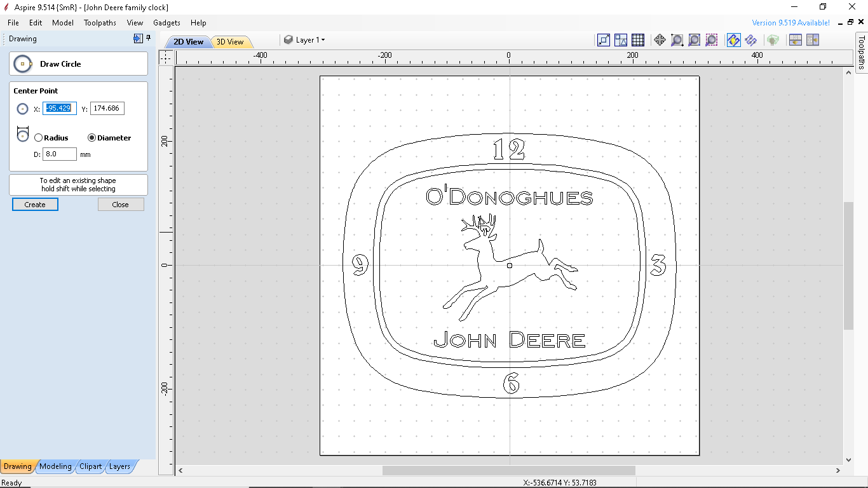
Task: Toggle the highlighted 2D toolpath preview icon
Action: [733, 40]
